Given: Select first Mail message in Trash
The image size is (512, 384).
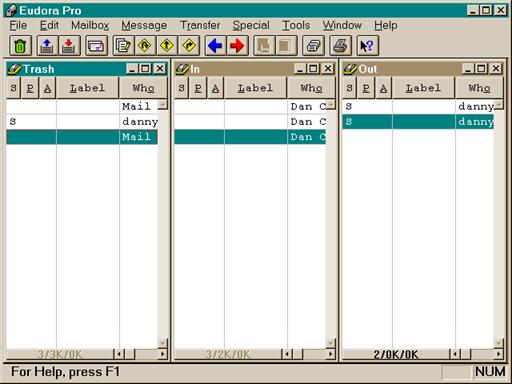Looking at the screenshot, I should (x=82, y=107).
